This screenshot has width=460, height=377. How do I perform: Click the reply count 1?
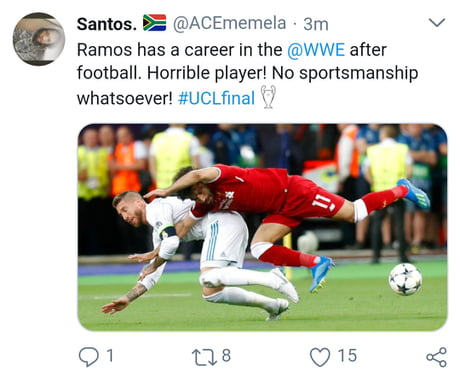click(110, 355)
